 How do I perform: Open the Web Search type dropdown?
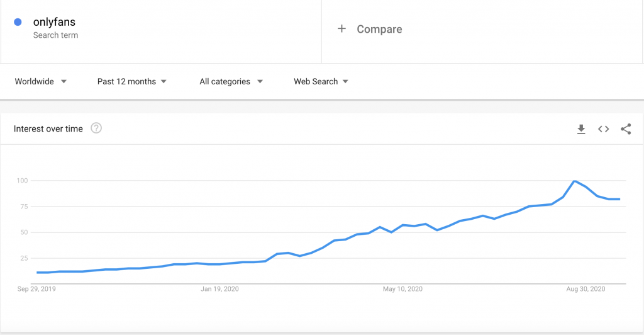click(x=321, y=81)
